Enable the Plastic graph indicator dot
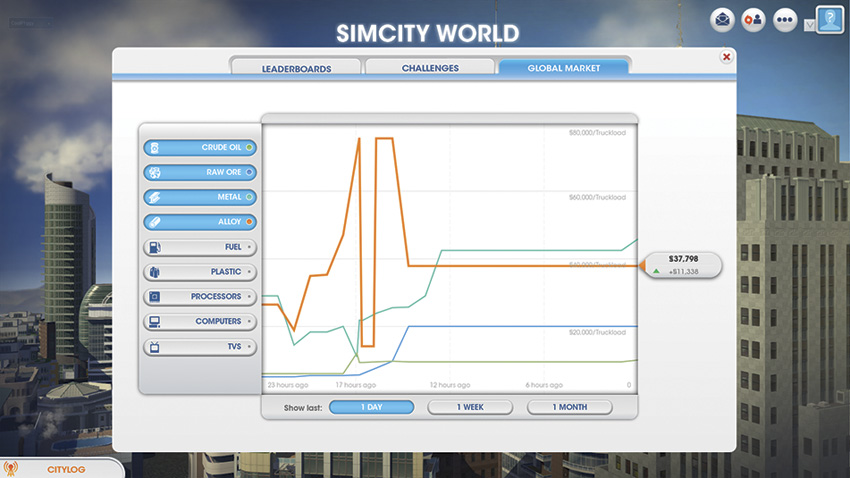The width and height of the screenshot is (850, 478). tap(249, 272)
